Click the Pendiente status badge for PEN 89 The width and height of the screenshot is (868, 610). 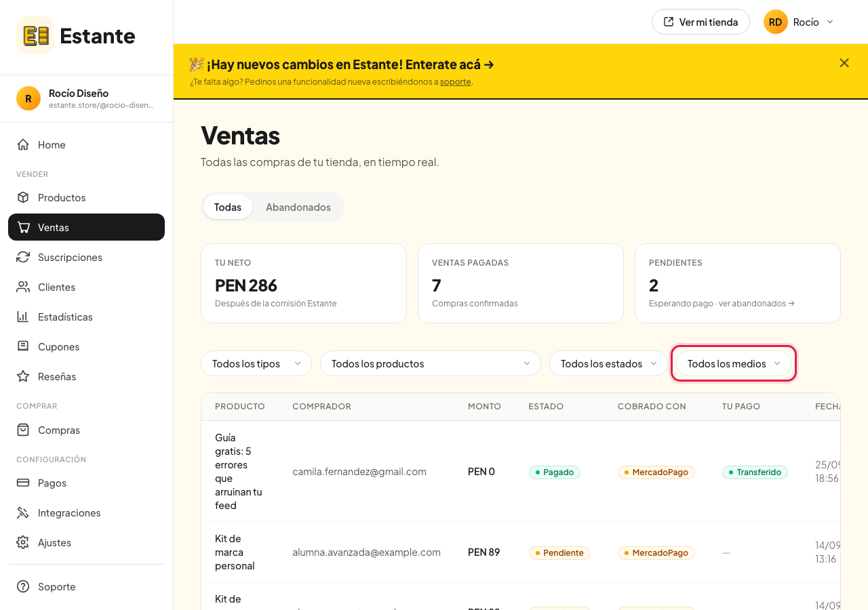[x=559, y=552]
